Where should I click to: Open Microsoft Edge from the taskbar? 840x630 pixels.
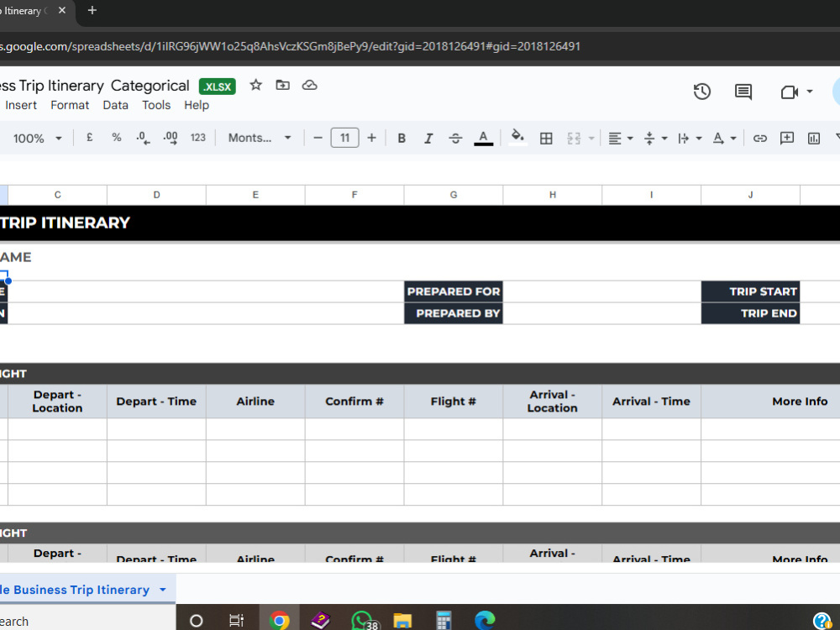pos(485,621)
